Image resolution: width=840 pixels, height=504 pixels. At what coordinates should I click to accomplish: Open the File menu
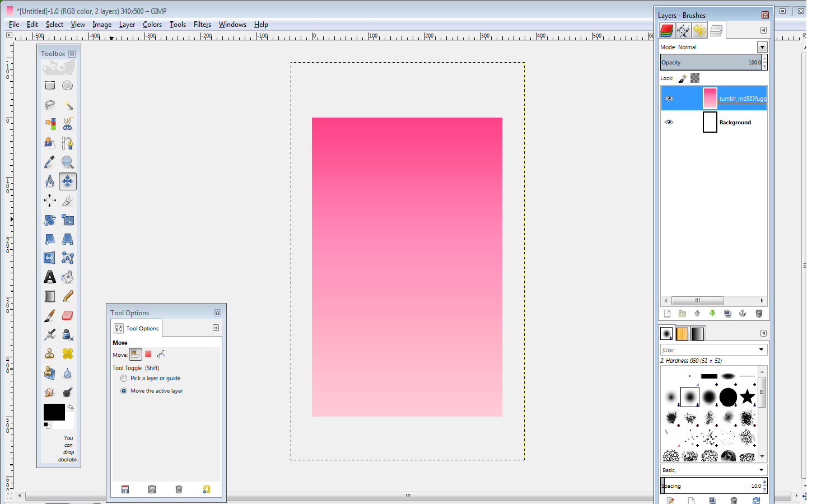click(14, 25)
